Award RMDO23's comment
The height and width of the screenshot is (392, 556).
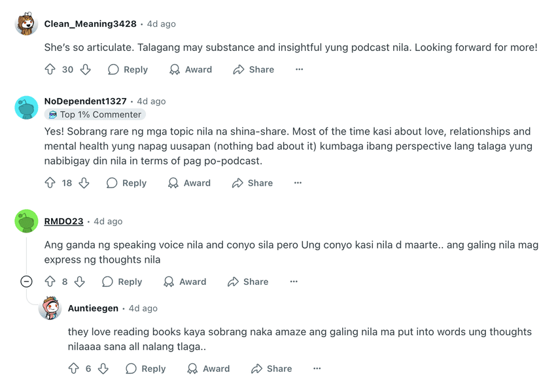point(185,282)
